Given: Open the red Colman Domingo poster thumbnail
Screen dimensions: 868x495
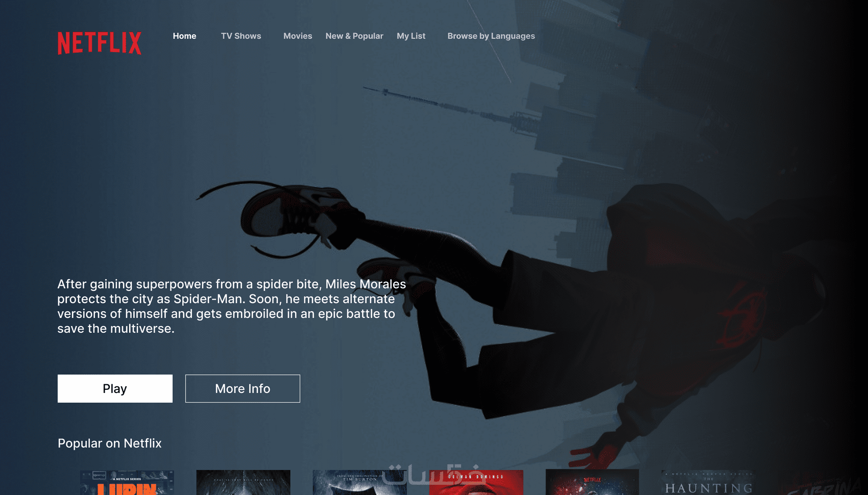Looking at the screenshot, I should pos(476,483).
